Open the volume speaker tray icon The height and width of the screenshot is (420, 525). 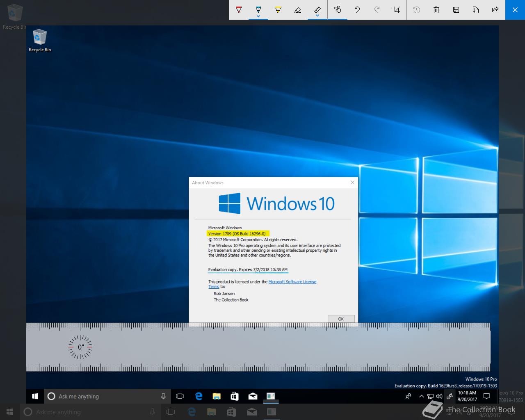tap(439, 396)
